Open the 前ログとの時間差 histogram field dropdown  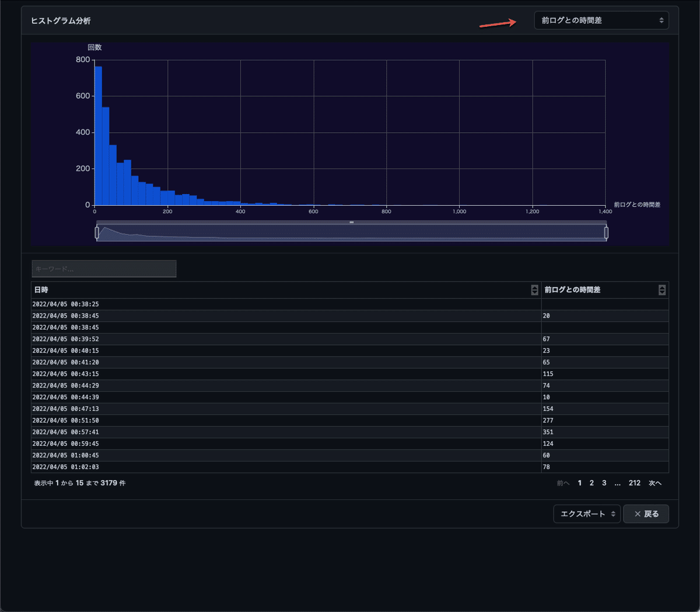[601, 20]
